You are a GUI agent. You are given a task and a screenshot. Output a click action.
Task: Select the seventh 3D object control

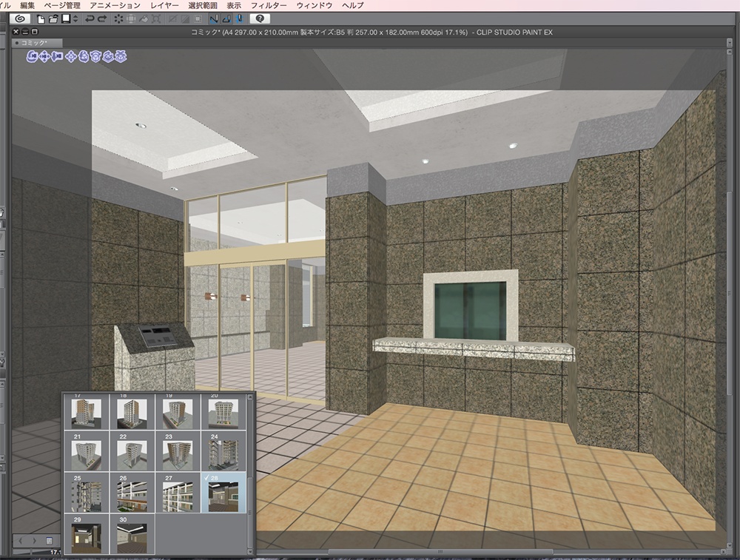pos(109,57)
